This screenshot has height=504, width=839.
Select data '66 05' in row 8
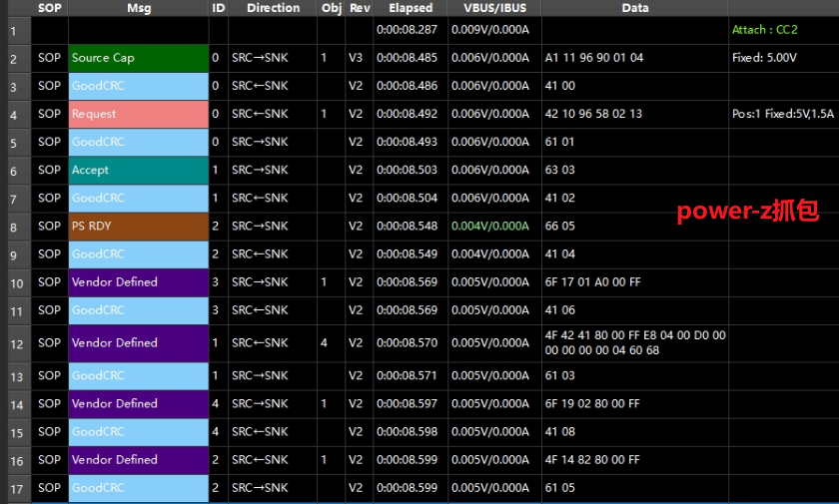coord(559,227)
